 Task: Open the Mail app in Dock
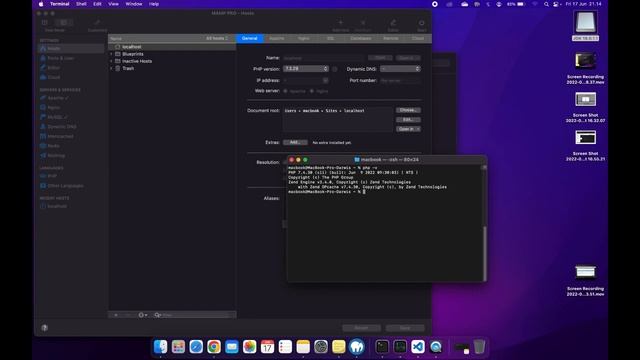232,347
